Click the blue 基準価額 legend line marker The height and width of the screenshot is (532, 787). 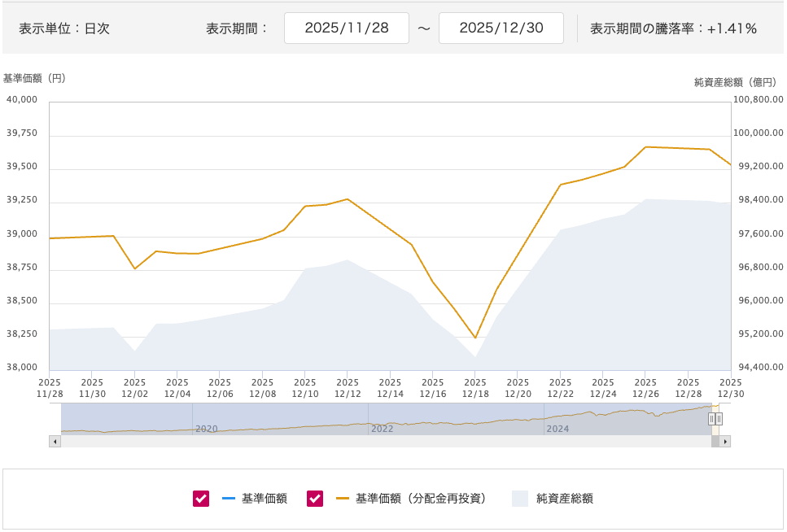tap(229, 499)
